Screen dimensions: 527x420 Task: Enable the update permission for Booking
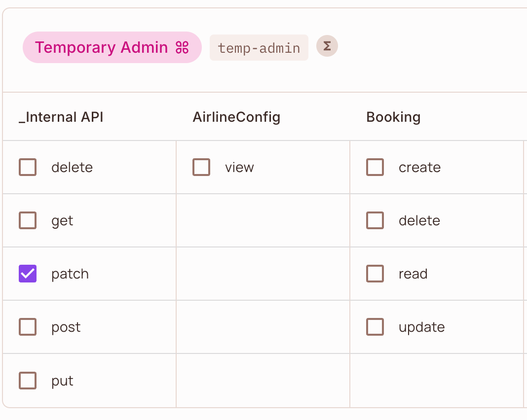[x=375, y=327]
